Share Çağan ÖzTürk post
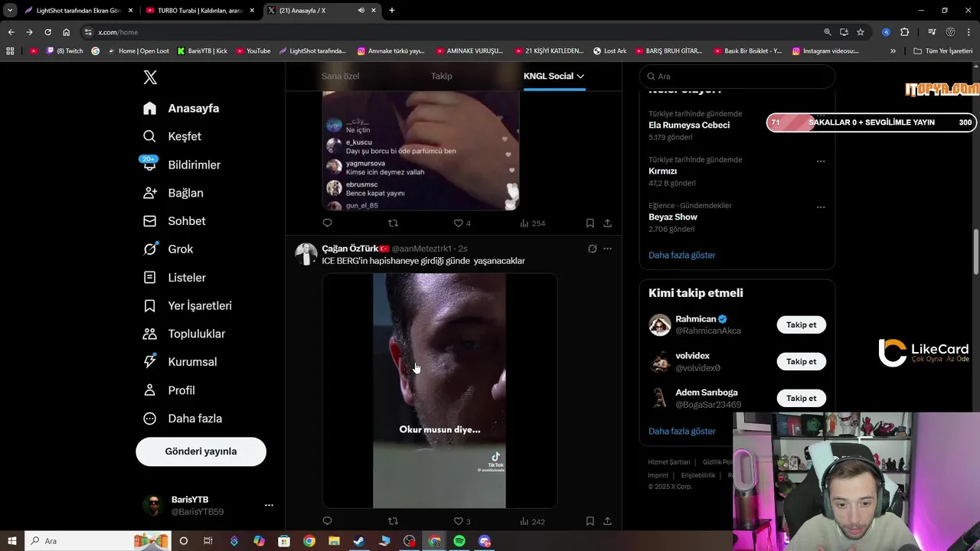This screenshot has width=980, height=551. (607, 521)
